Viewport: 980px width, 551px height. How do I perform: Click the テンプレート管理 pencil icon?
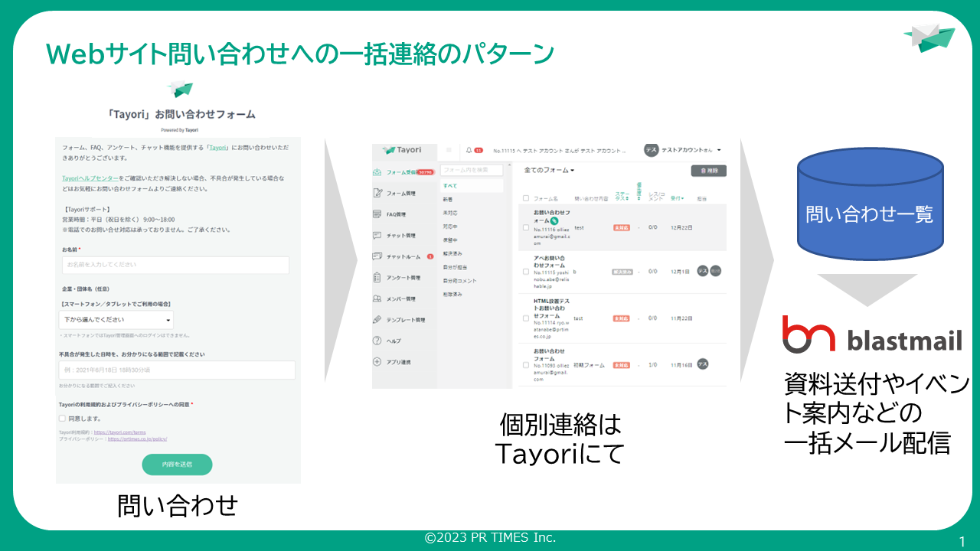[377, 319]
